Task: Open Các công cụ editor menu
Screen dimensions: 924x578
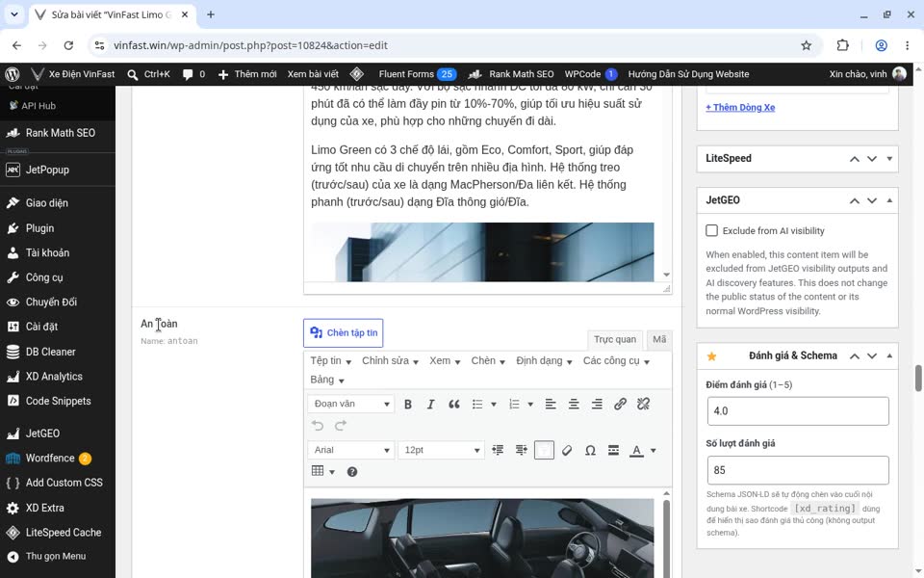Action: 616,361
